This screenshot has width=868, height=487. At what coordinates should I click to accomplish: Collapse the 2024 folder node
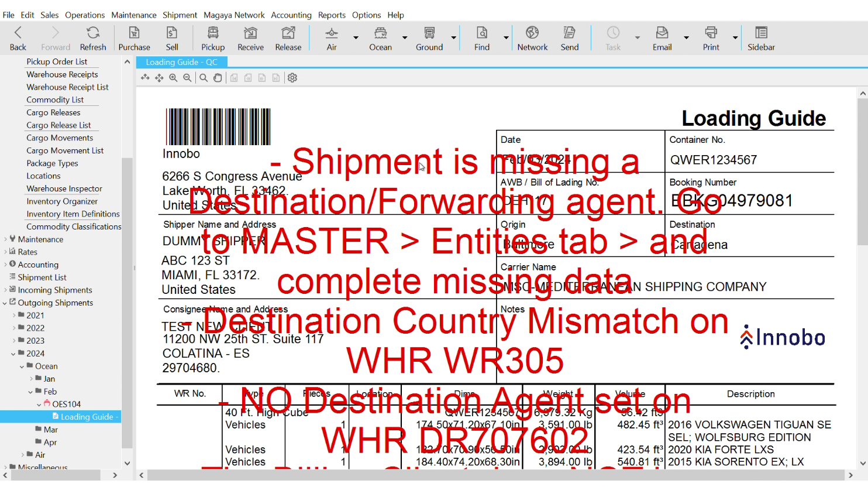(13, 354)
